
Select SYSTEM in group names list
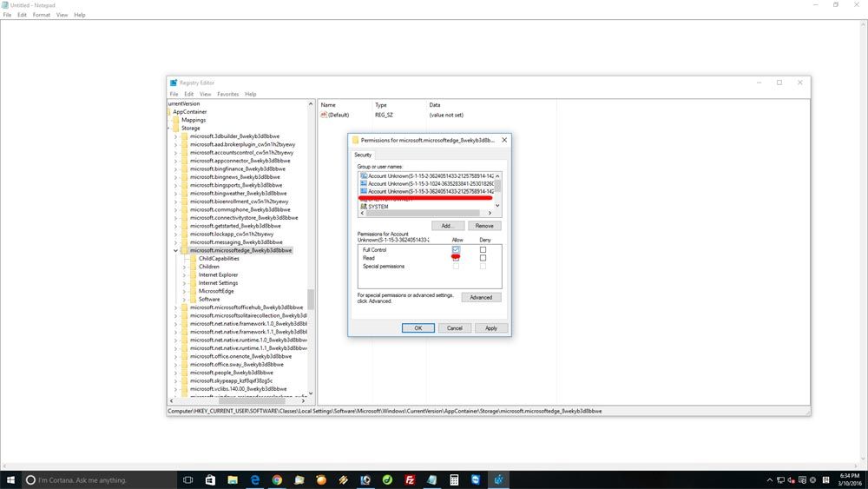click(x=378, y=207)
